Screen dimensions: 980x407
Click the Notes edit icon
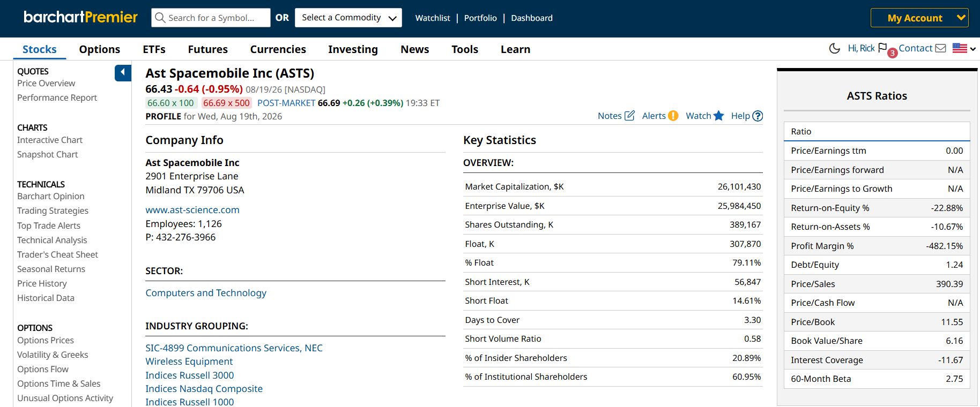[630, 116]
